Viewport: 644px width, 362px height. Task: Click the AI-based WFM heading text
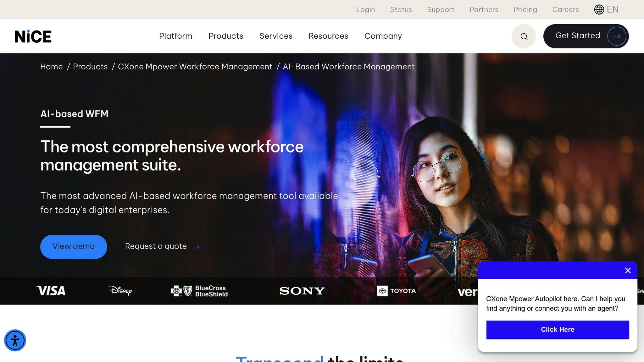coord(74,114)
